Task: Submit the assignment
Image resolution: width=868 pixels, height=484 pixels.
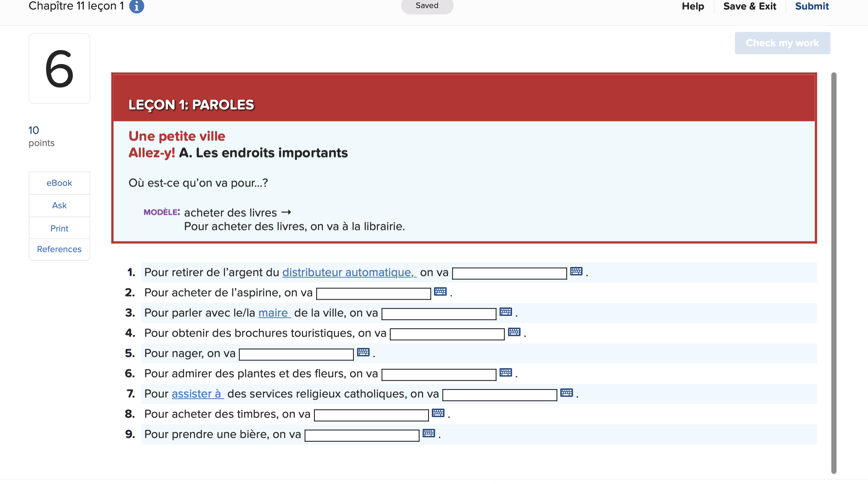Action: coord(812,6)
